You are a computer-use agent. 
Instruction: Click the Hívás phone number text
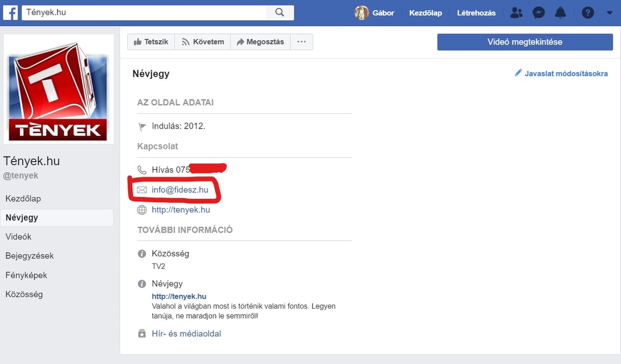171,170
